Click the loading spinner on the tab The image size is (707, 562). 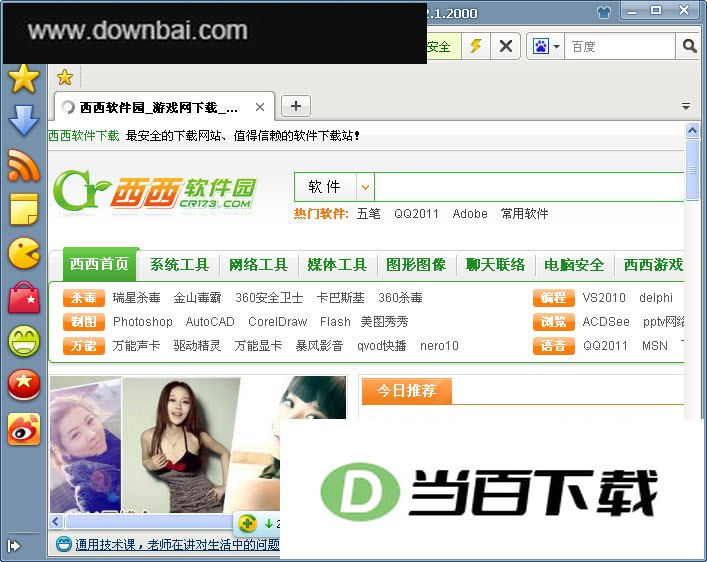[x=68, y=107]
